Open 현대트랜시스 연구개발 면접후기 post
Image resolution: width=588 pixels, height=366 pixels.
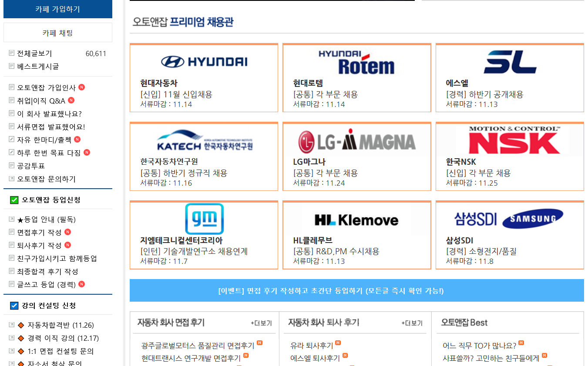191,358
